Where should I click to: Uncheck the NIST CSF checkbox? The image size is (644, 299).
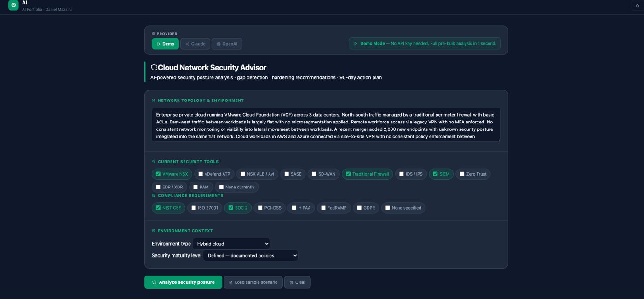click(158, 208)
